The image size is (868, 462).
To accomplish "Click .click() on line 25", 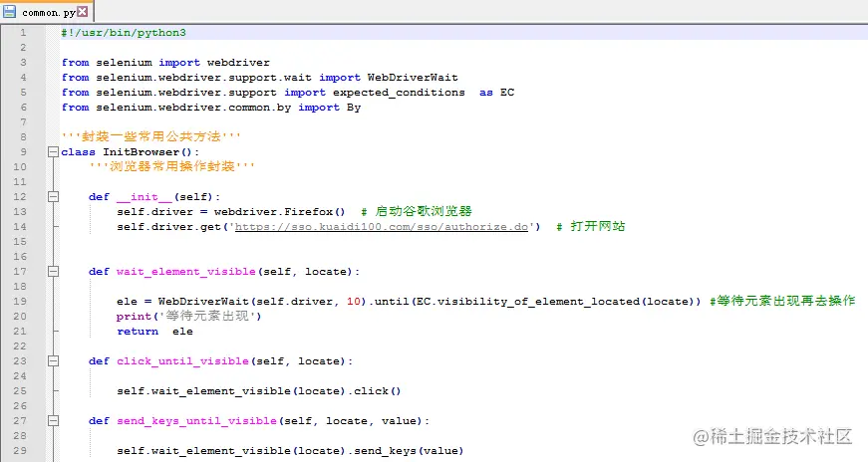I will 375,390.
